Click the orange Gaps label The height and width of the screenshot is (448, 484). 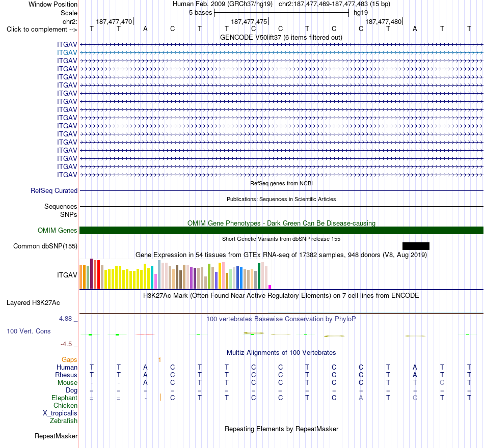tap(69, 360)
